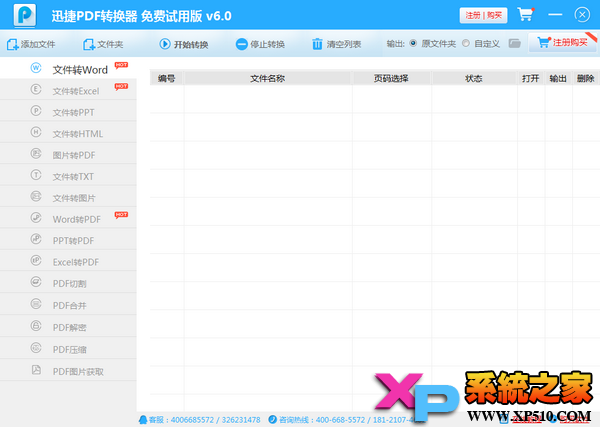Click the 400-668-5572 hotline text
Screen dimensions: 600x427
(x=340, y=420)
